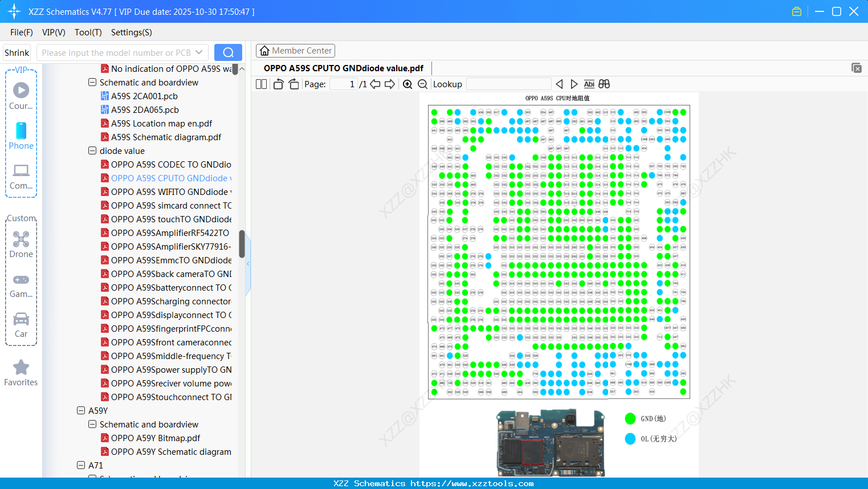This screenshot has height=489, width=868.
Task: Select the OPPO A59S CPUTO GNDdiode value.pdf tab
Action: click(344, 68)
